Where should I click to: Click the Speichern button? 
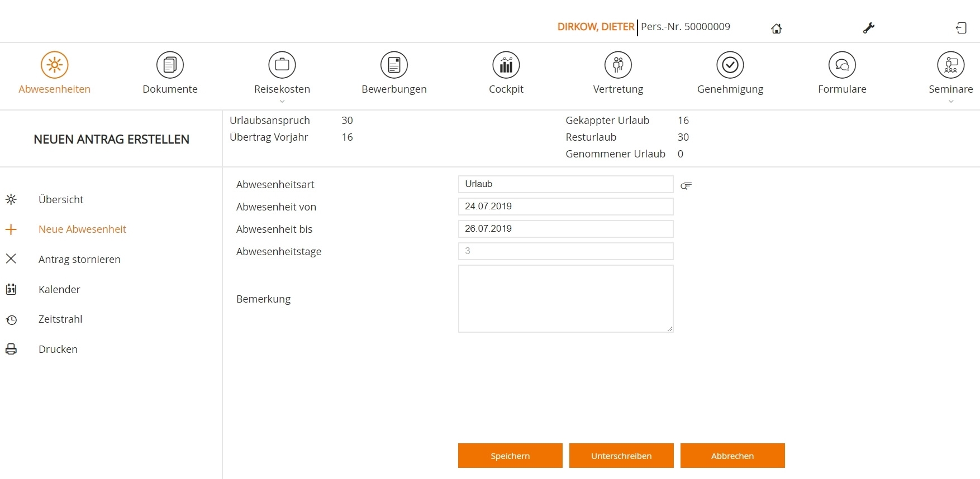[510, 456]
